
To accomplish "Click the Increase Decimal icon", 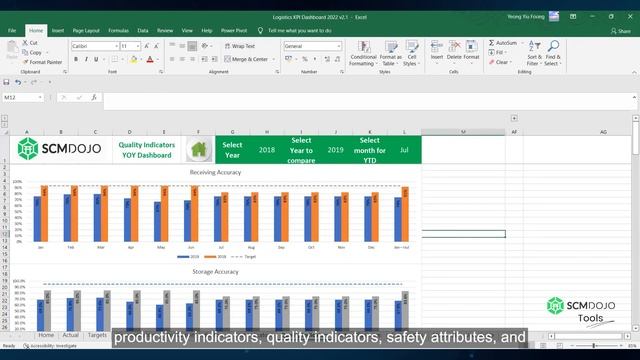I will tap(327, 59).
